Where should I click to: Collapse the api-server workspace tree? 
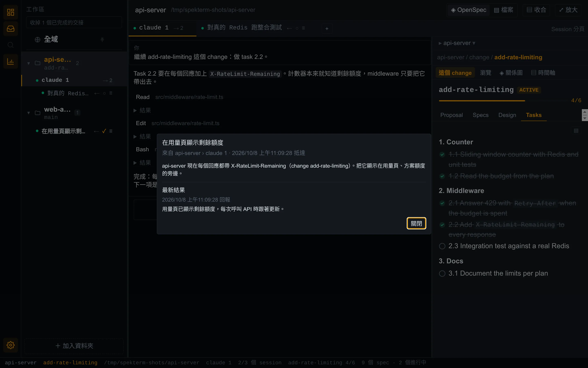[x=29, y=63]
